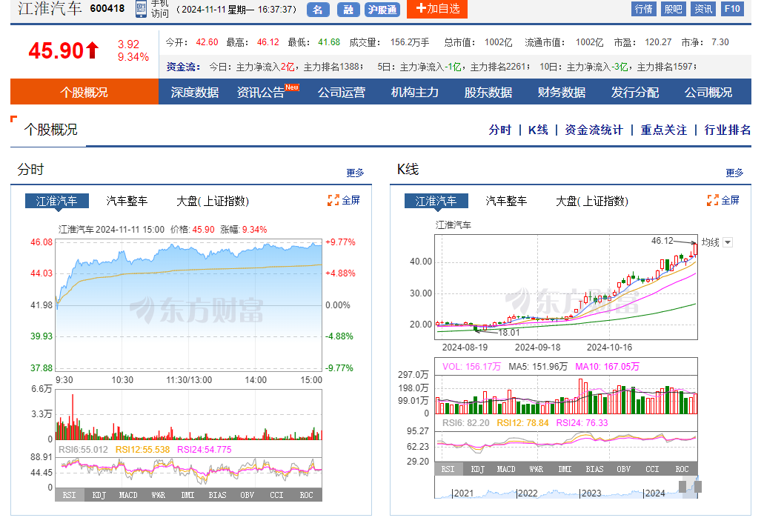This screenshot has width=764, height=532.
Task: Select W%R indicator under K线 chart
Action: (x=536, y=469)
